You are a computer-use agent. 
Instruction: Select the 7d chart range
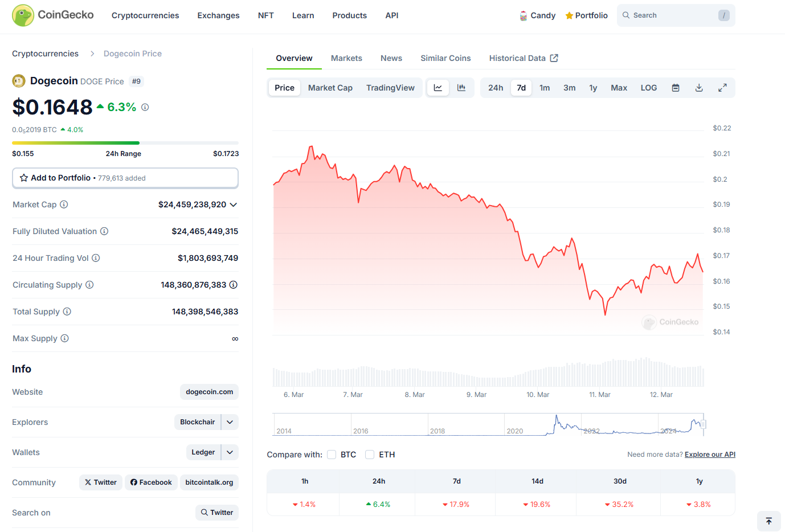[521, 88]
